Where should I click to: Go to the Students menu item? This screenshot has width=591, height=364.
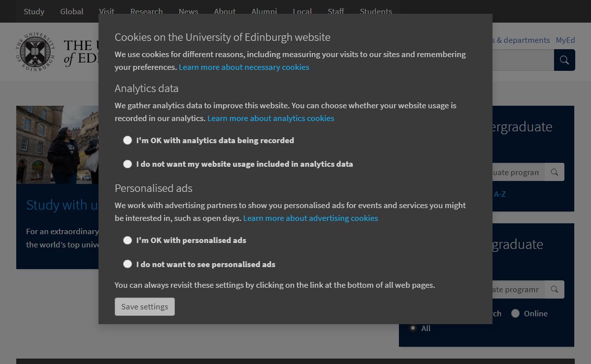tap(376, 11)
